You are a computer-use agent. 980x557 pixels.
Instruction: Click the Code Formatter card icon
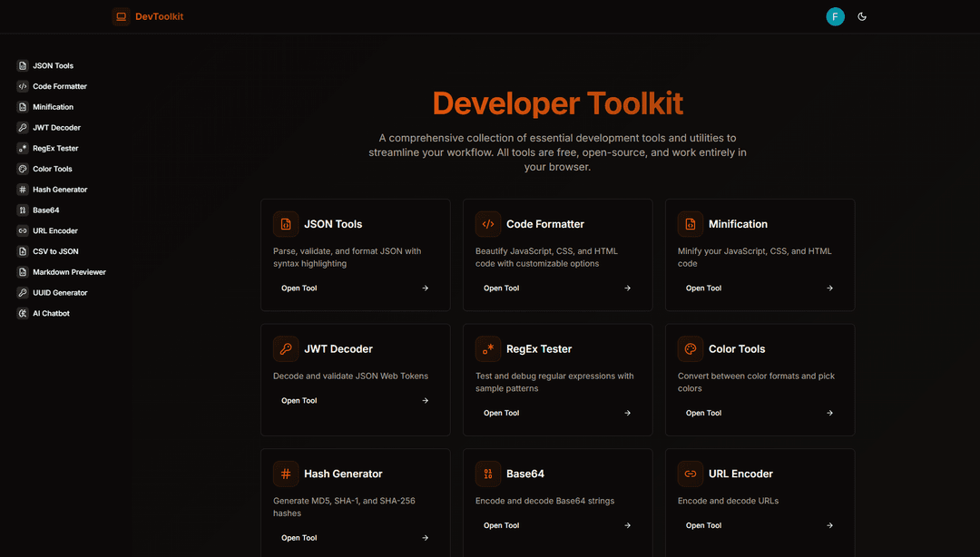pos(488,224)
